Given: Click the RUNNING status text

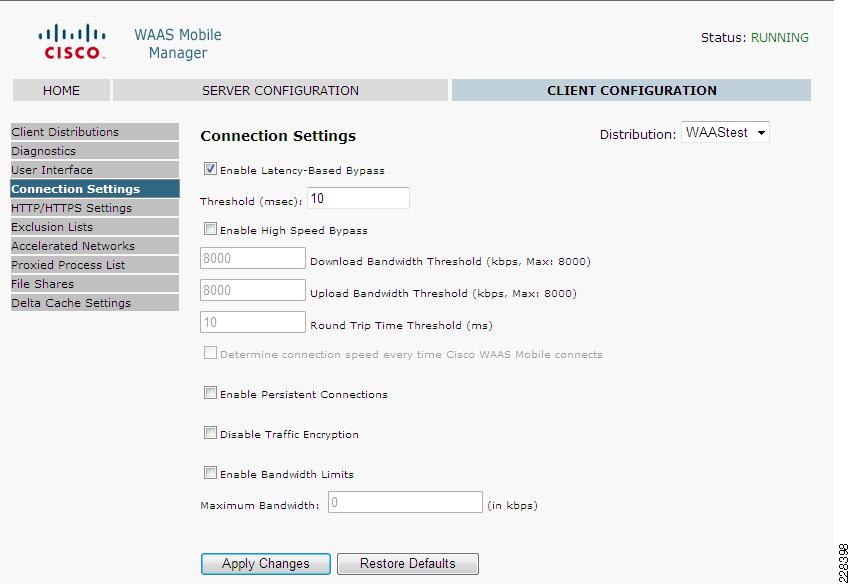Looking at the screenshot, I should click(x=779, y=37).
